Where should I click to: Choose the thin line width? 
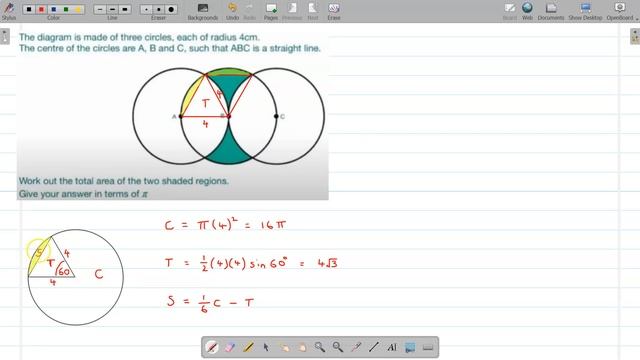pos(100,9)
